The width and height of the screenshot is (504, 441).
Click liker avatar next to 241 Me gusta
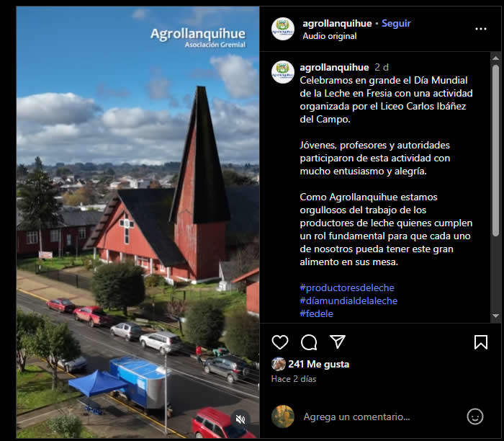point(279,364)
